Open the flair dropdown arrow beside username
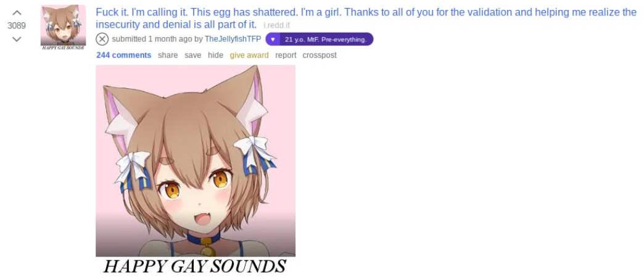Screen dimensions: 644x280 coord(273,39)
